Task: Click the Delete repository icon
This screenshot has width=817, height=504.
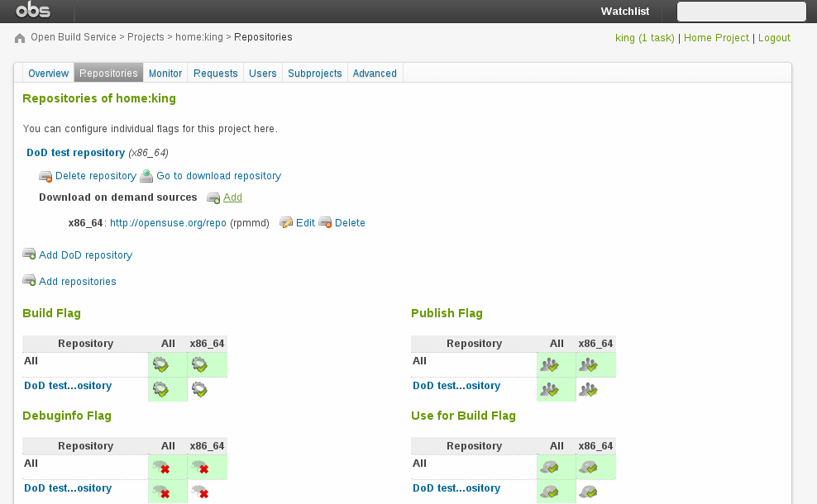Action: (45, 176)
